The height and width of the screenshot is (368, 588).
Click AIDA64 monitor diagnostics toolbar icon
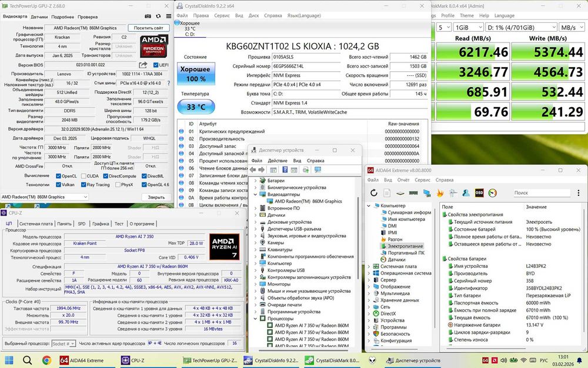point(427,193)
